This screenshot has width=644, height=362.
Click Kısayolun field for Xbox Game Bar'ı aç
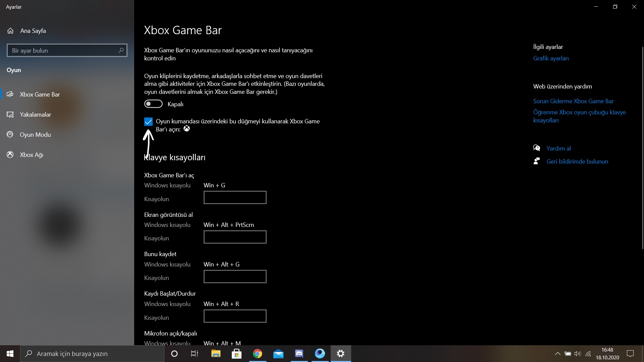[235, 197]
